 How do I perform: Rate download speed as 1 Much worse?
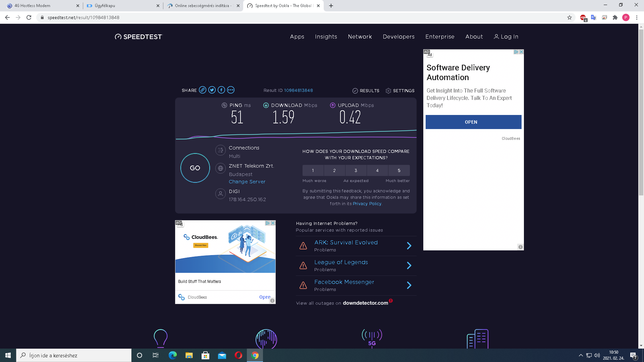(x=313, y=171)
